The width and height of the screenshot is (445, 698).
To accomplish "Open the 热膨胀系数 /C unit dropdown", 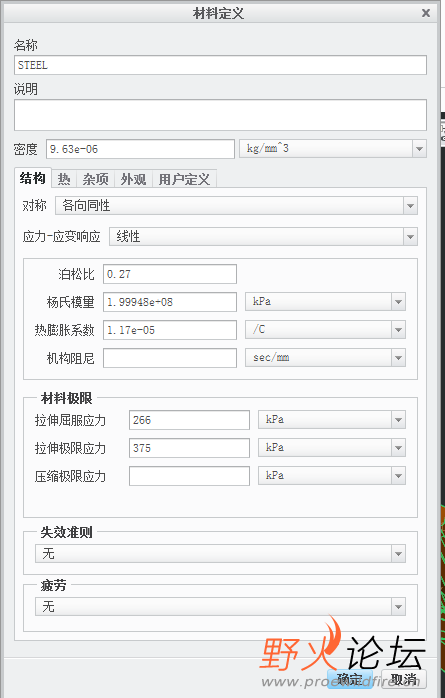I will pyautogui.click(x=325, y=330).
